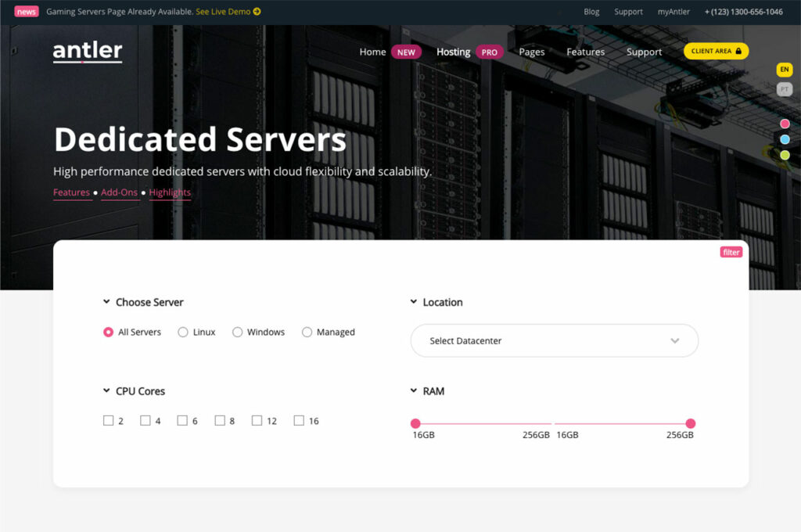Click the arrow icon beside See Live Demo
Screen dimensions: 801x532
tap(257, 12)
